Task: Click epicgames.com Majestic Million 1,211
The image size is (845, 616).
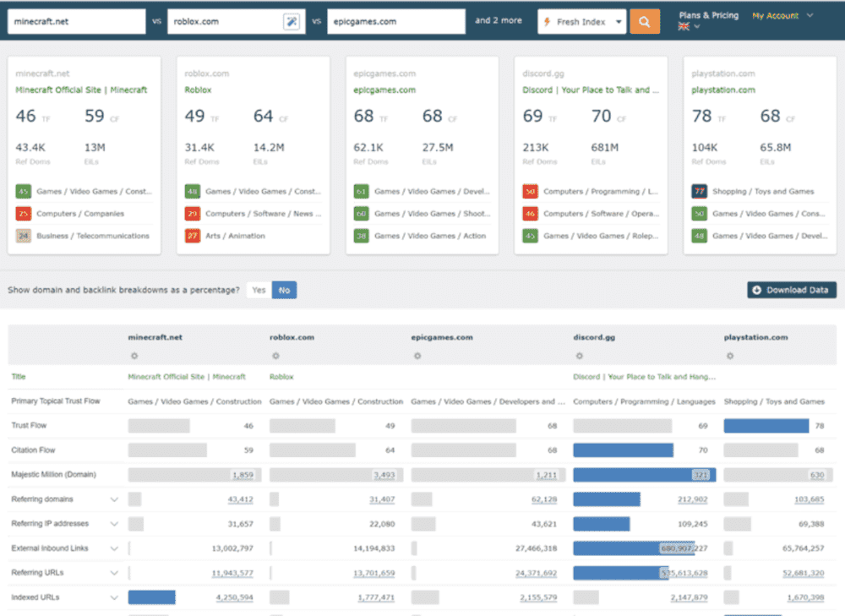Action: click(547, 475)
